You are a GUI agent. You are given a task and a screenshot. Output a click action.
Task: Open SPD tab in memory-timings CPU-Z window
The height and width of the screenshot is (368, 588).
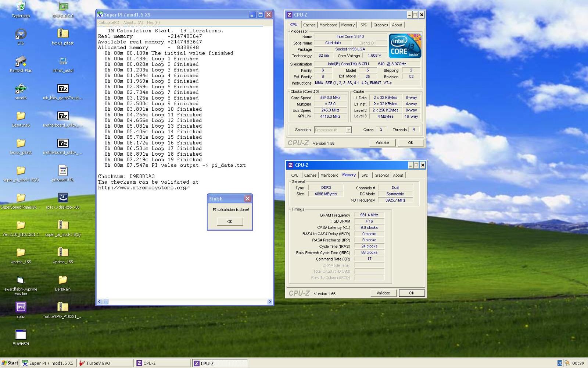(365, 175)
